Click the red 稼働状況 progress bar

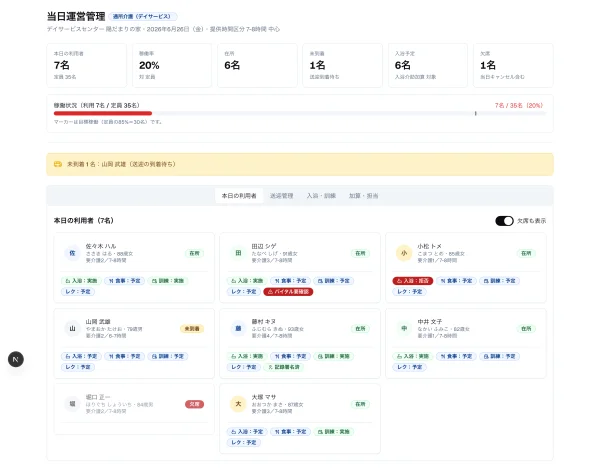(x=103, y=113)
